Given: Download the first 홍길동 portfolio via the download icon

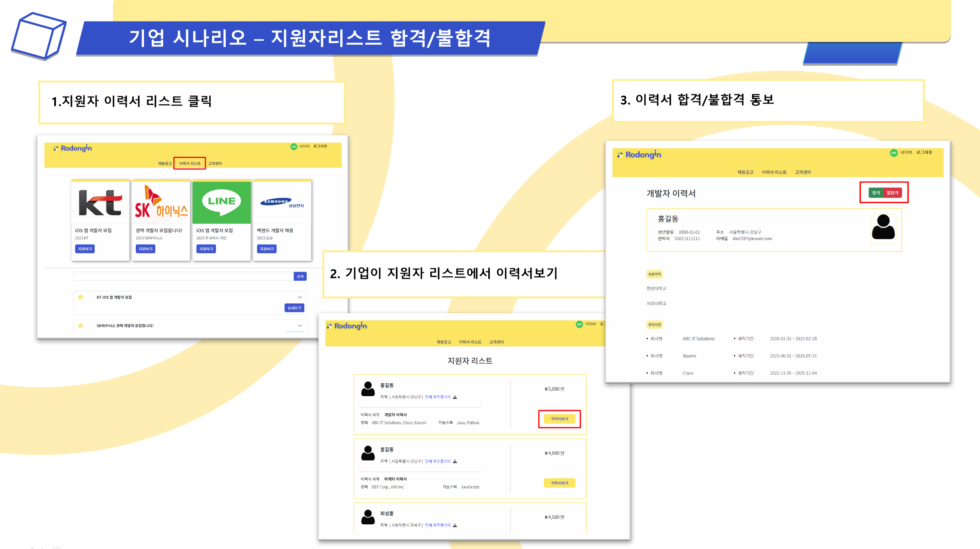Looking at the screenshot, I should tap(455, 397).
